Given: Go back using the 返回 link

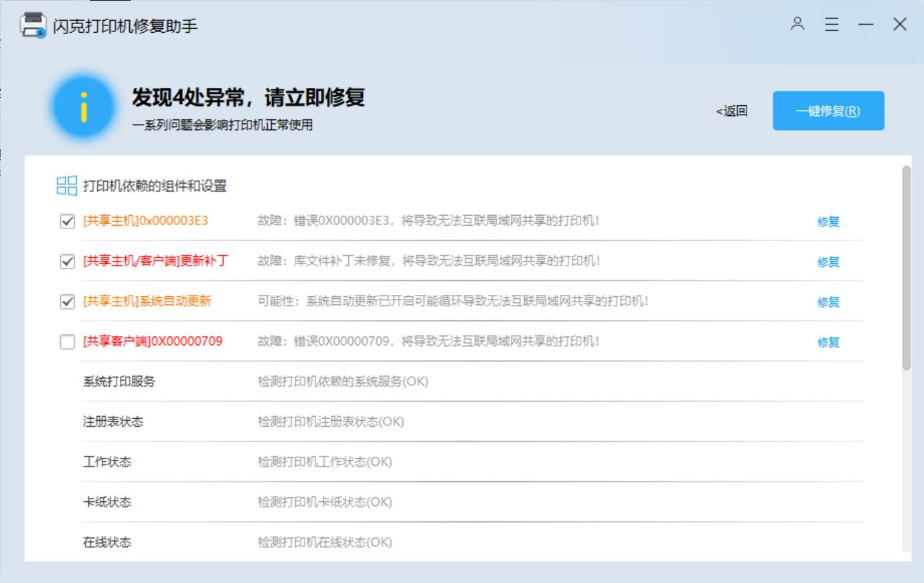Looking at the screenshot, I should 731,111.
